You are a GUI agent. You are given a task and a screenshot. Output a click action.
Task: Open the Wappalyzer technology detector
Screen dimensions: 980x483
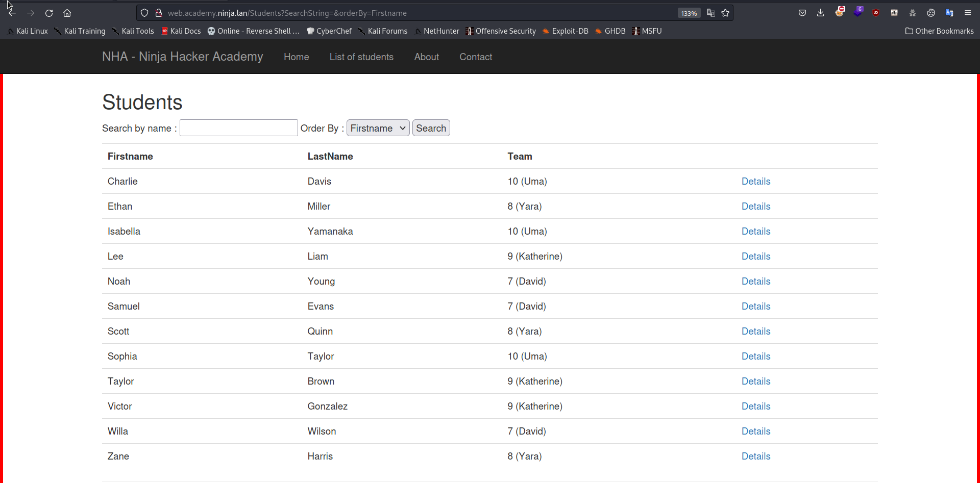pyautogui.click(x=859, y=13)
